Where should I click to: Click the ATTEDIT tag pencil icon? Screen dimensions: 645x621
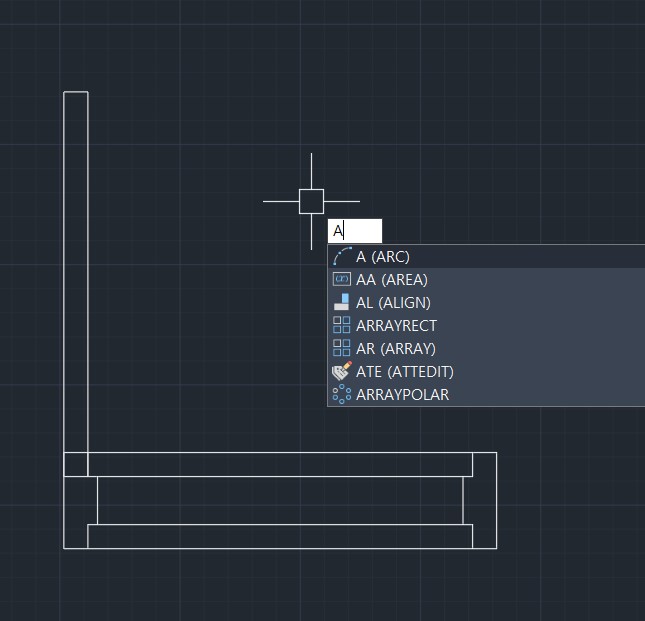342,371
